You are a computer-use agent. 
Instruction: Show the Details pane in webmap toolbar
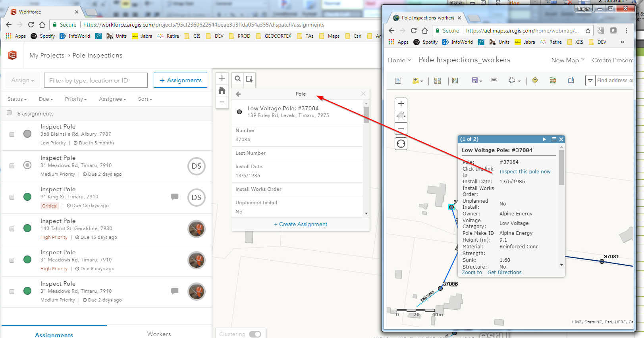[x=398, y=81]
